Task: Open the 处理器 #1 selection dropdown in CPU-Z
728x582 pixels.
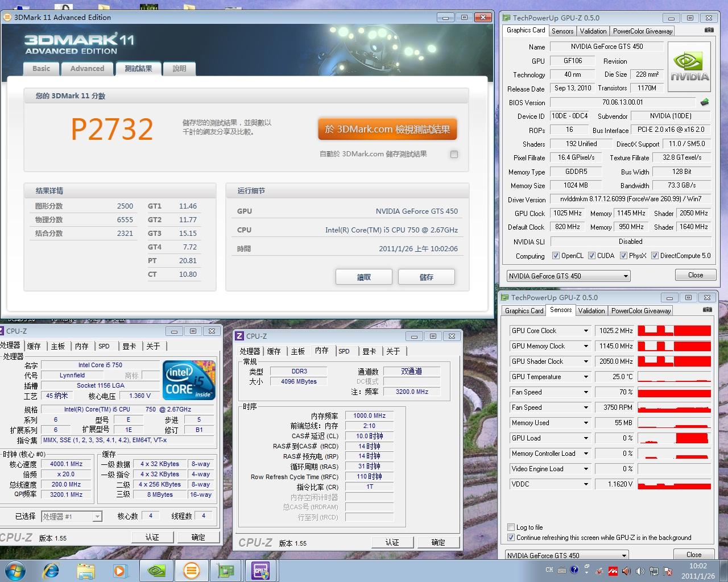Action: point(72,517)
